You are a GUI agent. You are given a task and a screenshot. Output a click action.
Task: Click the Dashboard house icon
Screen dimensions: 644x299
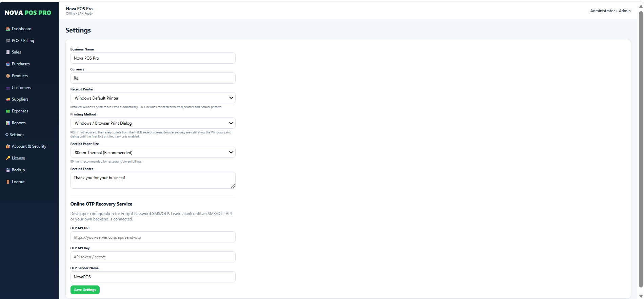click(x=8, y=29)
